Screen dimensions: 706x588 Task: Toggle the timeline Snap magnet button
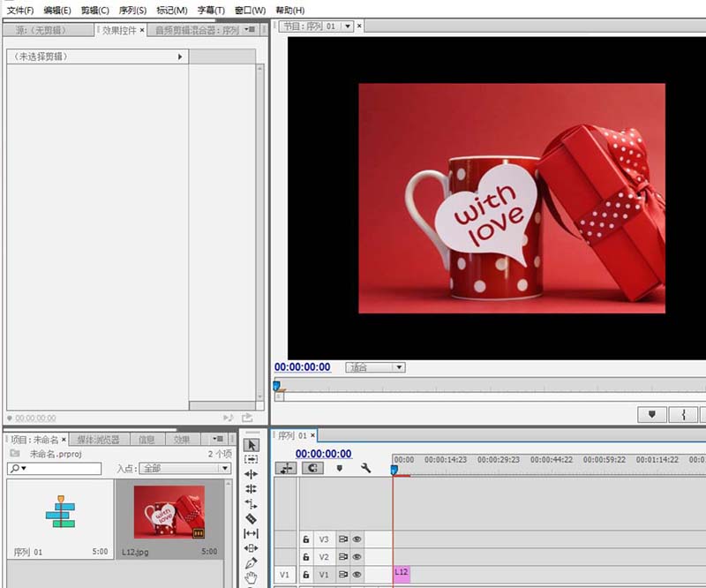(312, 468)
